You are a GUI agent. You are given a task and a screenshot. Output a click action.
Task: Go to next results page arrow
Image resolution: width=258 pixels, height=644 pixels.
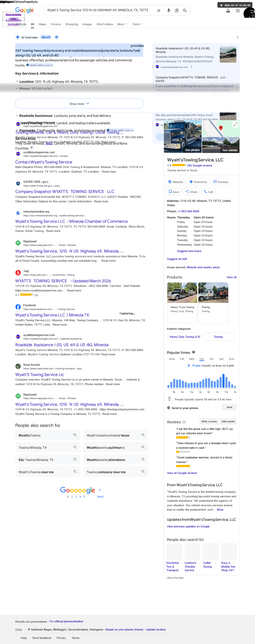[100, 490]
